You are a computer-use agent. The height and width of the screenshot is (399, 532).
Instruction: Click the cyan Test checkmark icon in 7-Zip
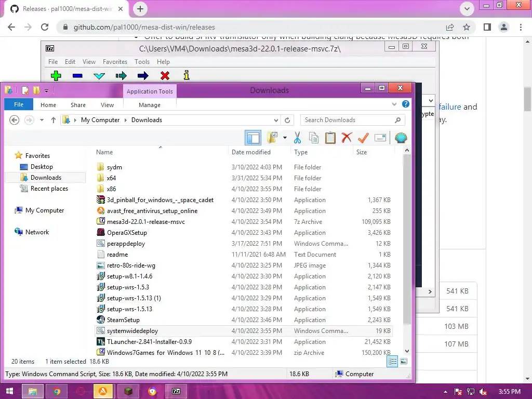pos(99,76)
